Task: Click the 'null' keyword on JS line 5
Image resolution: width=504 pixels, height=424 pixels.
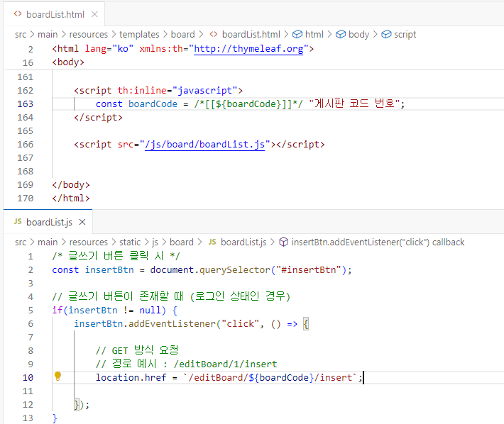Action: [150, 311]
